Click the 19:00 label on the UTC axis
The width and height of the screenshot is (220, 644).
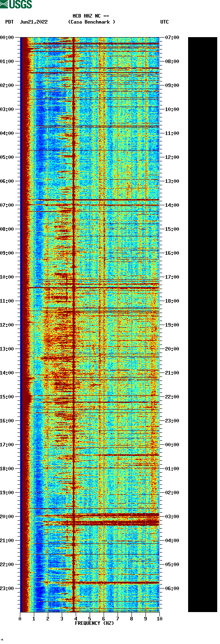pyautogui.click(x=172, y=325)
